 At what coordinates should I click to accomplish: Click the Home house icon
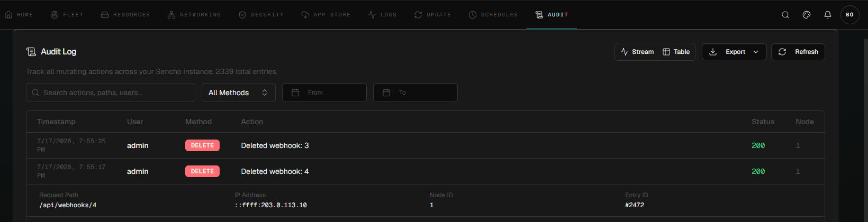[8, 15]
